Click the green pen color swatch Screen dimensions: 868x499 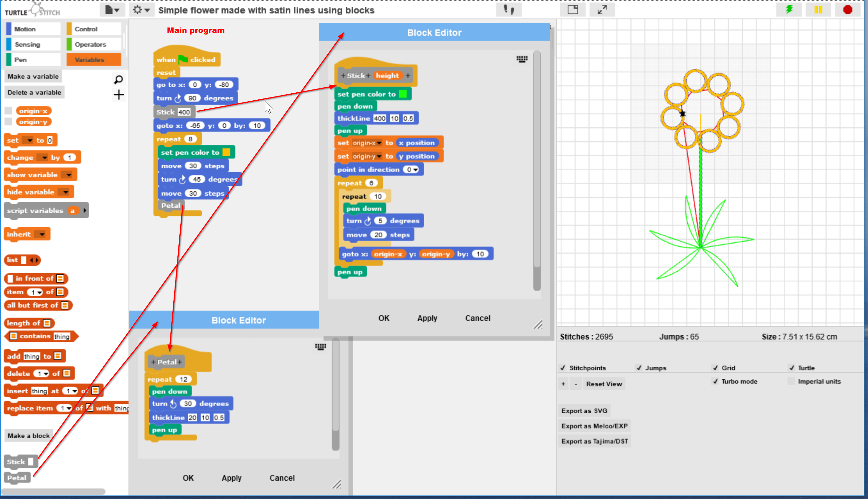(403, 94)
